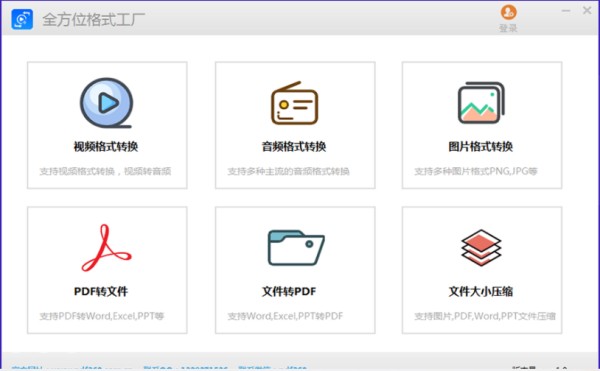The width and height of the screenshot is (600, 371).
Task: Click the video play disc icon
Action: click(x=106, y=103)
